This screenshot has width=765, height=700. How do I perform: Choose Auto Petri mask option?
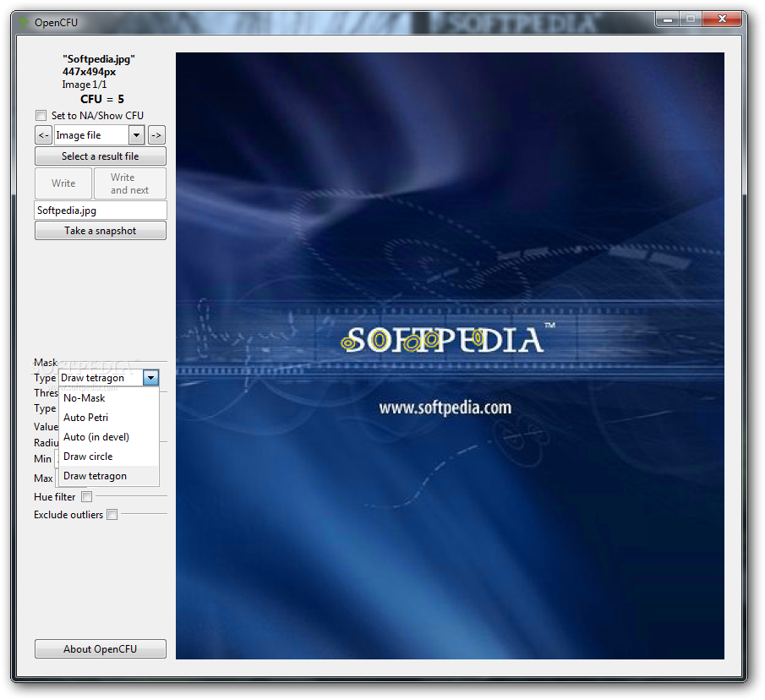(109, 418)
